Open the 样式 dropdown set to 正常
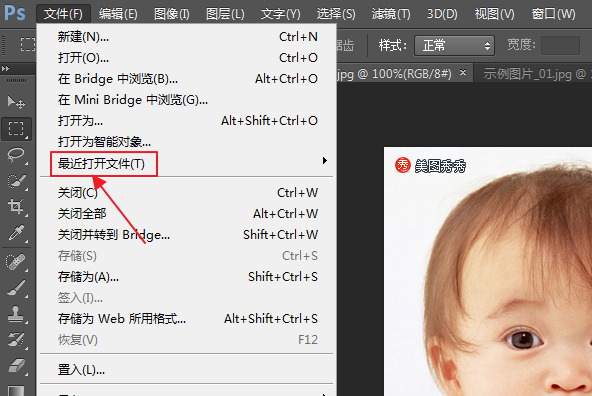The width and height of the screenshot is (592, 396). click(x=454, y=46)
